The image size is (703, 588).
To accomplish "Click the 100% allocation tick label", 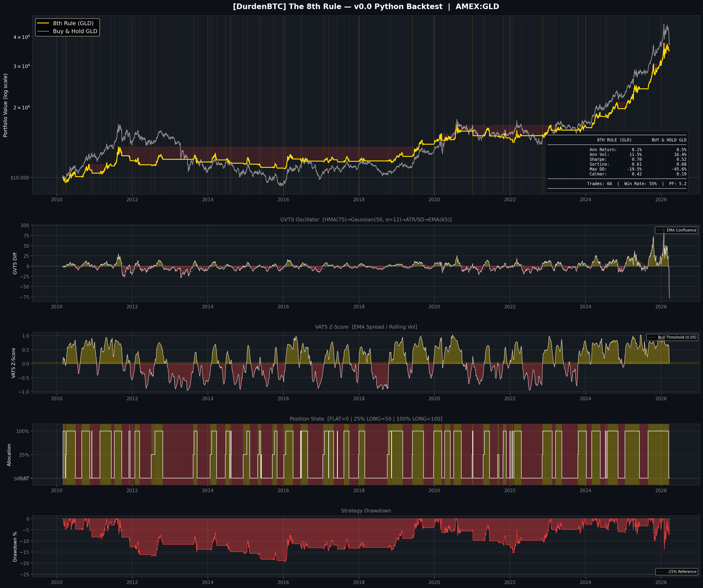I will pyautogui.click(x=23, y=431).
